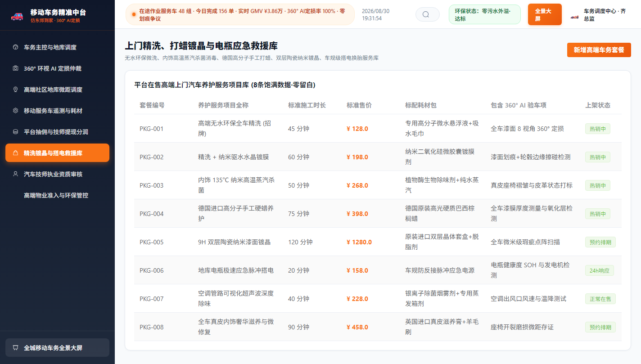Open 汽车技师执业资质审核 in the sidebar

tap(57, 174)
